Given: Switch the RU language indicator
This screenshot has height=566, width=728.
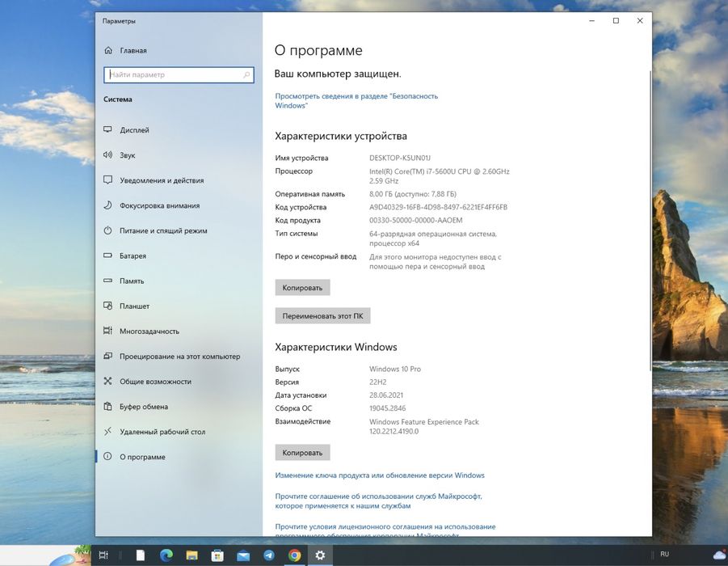Looking at the screenshot, I should 664,554.
